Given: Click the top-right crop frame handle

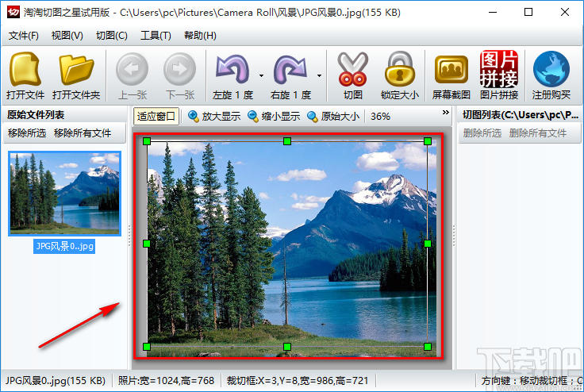Looking at the screenshot, I should (428, 141).
